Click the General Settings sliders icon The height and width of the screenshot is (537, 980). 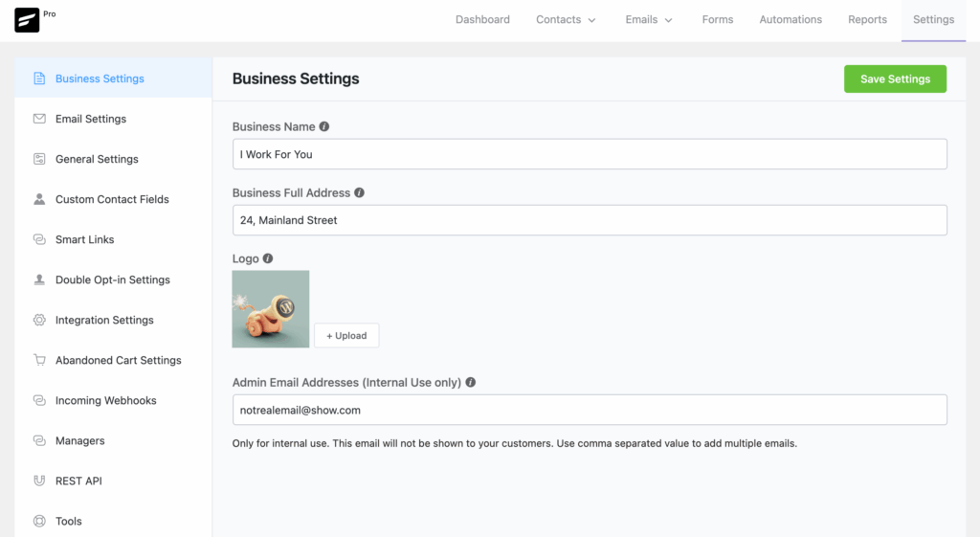coord(39,159)
